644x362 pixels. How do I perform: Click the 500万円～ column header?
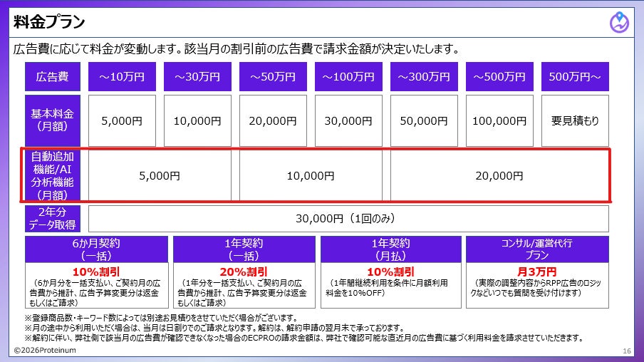(575, 76)
